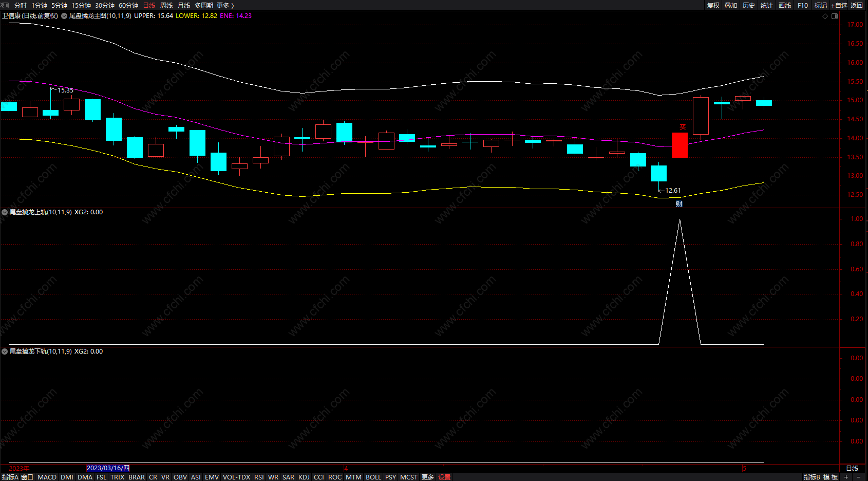This screenshot has height=481, width=868.
Task: Open the 统计 statistics button
Action: coord(767,6)
